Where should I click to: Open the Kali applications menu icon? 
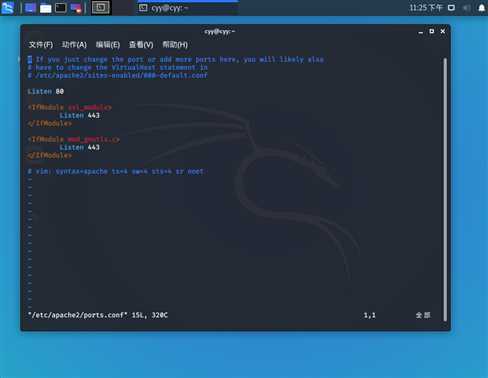[x=7, y=8]
